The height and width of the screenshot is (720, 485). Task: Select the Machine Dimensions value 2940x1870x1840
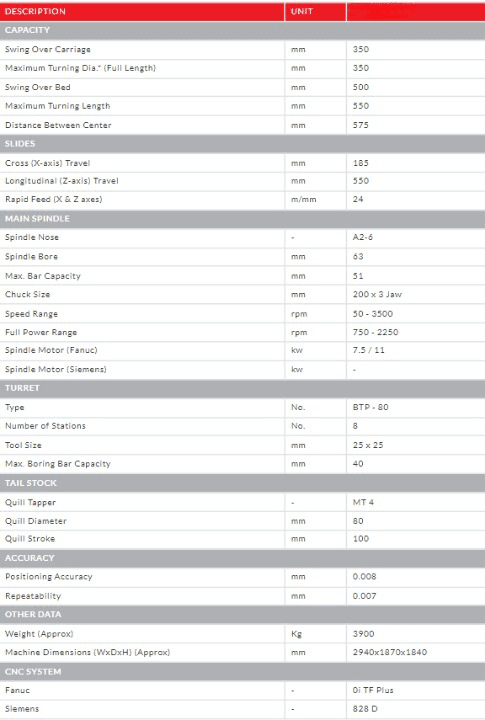coord(390,652)
